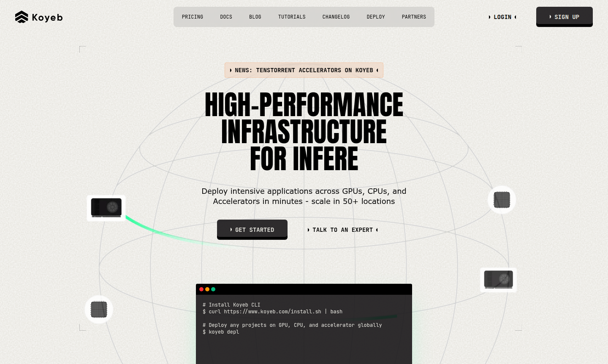The width and height of the screenshot is (608, 364).
Task: Open the Blog from the top menu
Action: (255, 17)
